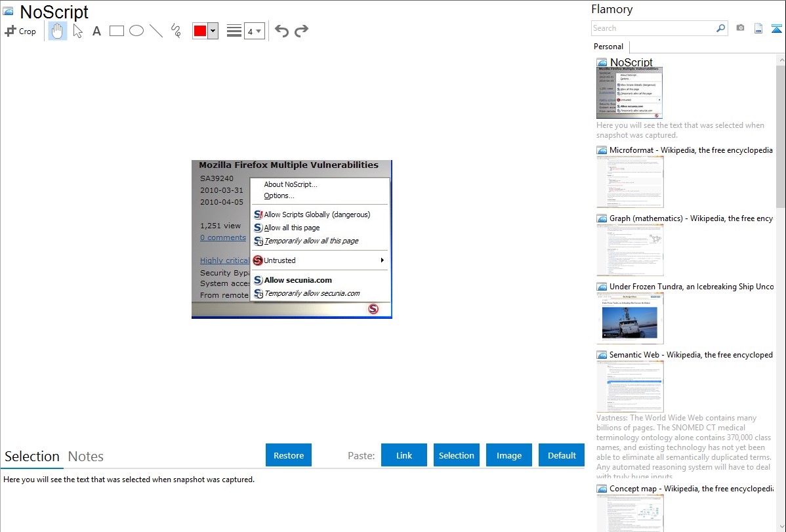The width and height of the screenshot is (786, 532).
Task: Open the NoScript snapshot thumbnail in sidebar
Action: (x=629, y=92)
